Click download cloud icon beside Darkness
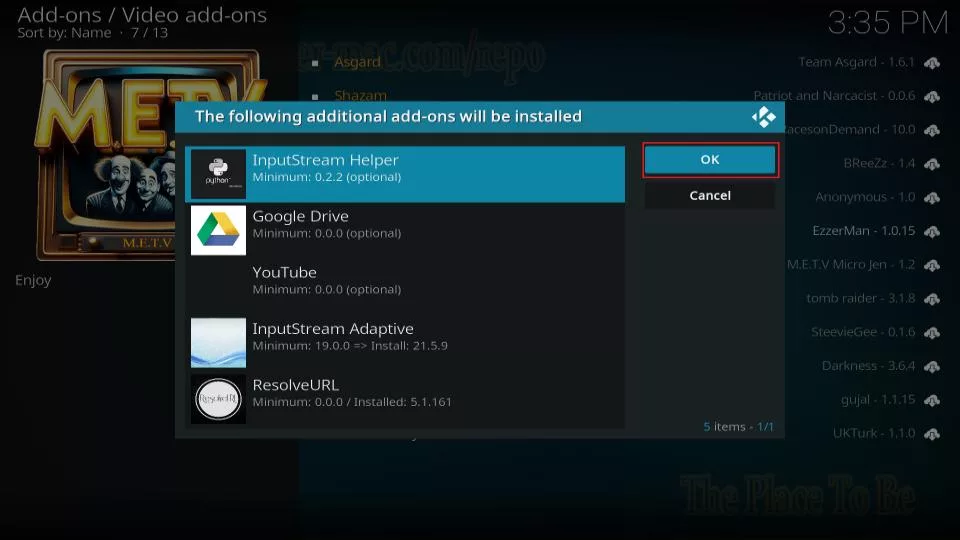 point(932,366)
